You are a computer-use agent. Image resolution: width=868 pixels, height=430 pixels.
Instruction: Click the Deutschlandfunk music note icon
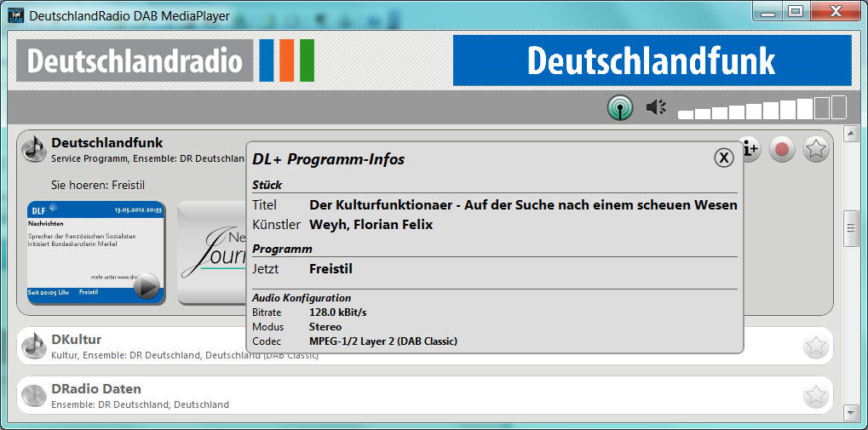34,149
